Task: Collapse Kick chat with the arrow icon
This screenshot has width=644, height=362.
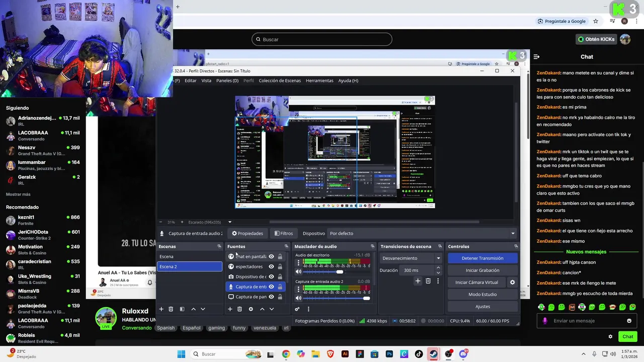Action: [536, 57]
